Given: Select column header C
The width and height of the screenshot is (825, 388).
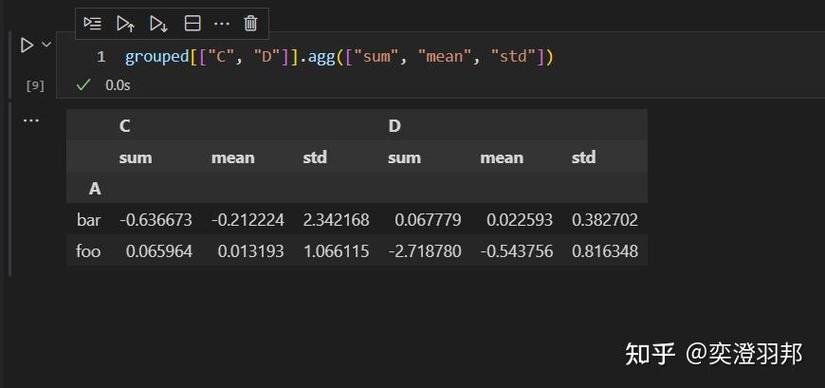Looking at the screenshot, I should tap(125, 126).
